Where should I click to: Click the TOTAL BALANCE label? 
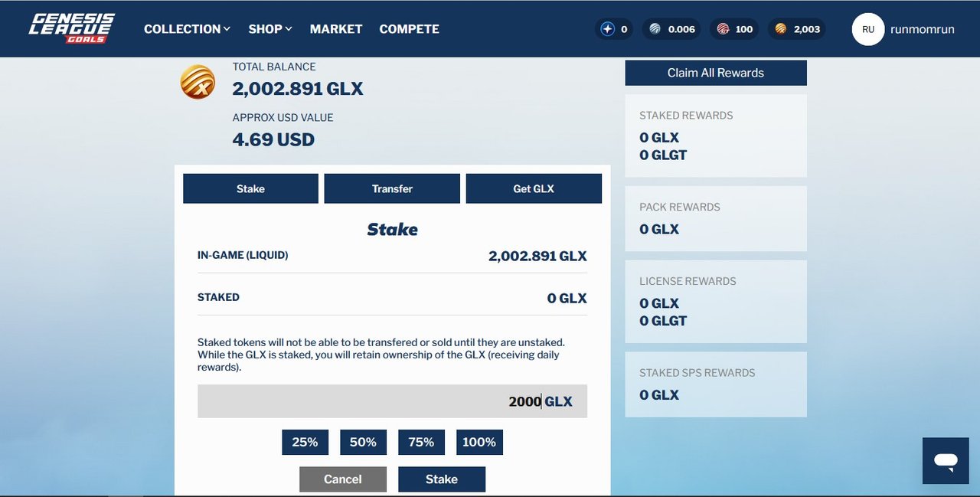click(x=274, y=67)
